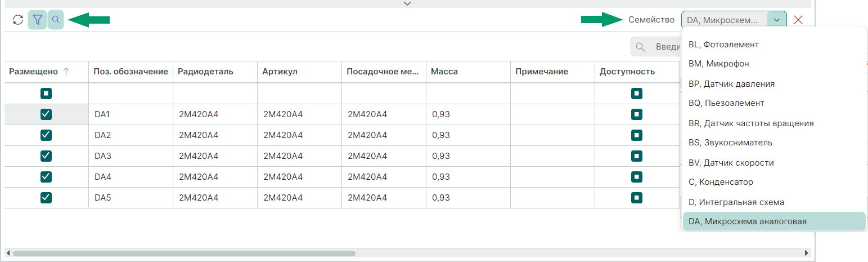Toggle Доступность checkbox for DA4
This screenshot has width=868, height=262.
pyautogui.click(x=637, y=177)
